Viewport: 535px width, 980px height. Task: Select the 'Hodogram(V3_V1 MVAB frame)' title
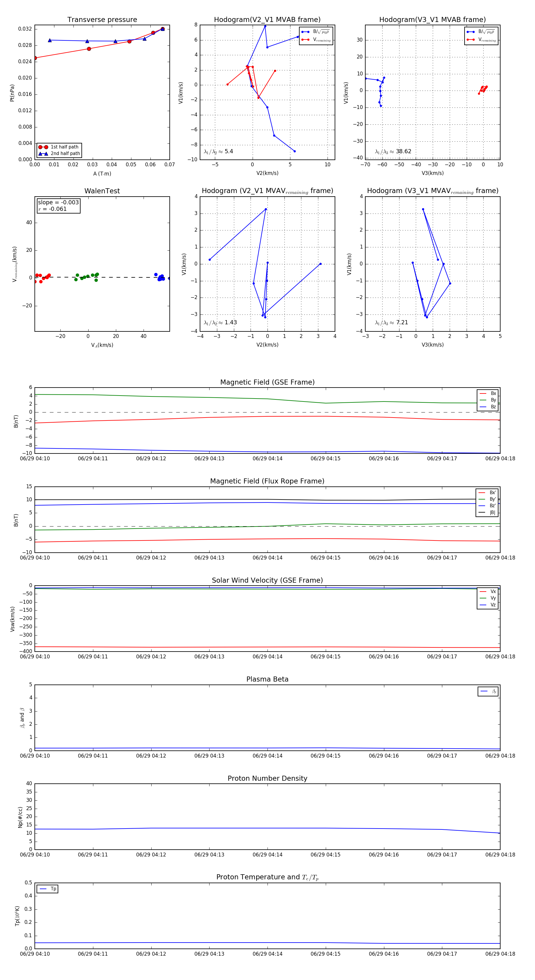click(x=432, y=20)
